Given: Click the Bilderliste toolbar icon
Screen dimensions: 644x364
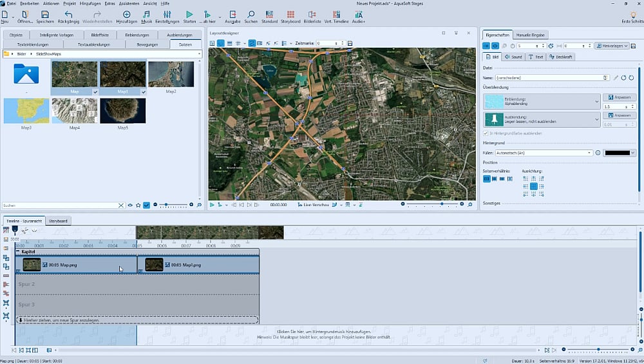Looking at the screenshot, I should tap(312, 14).
